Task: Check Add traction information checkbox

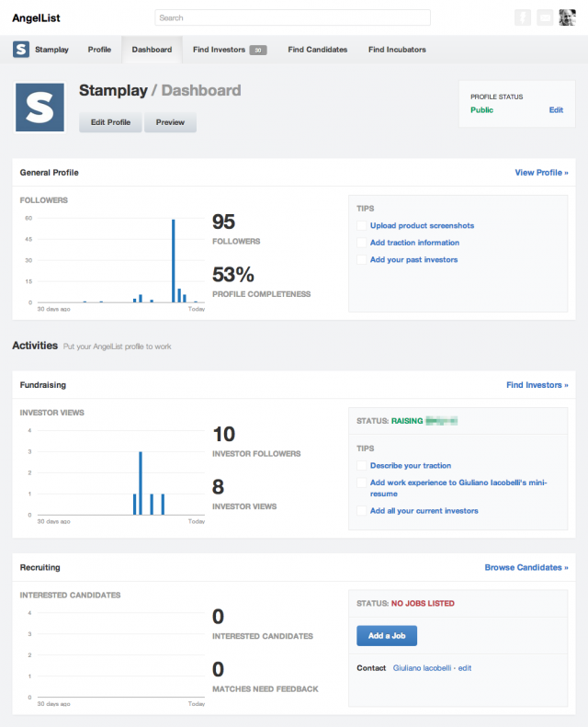Action: [361, 243]
